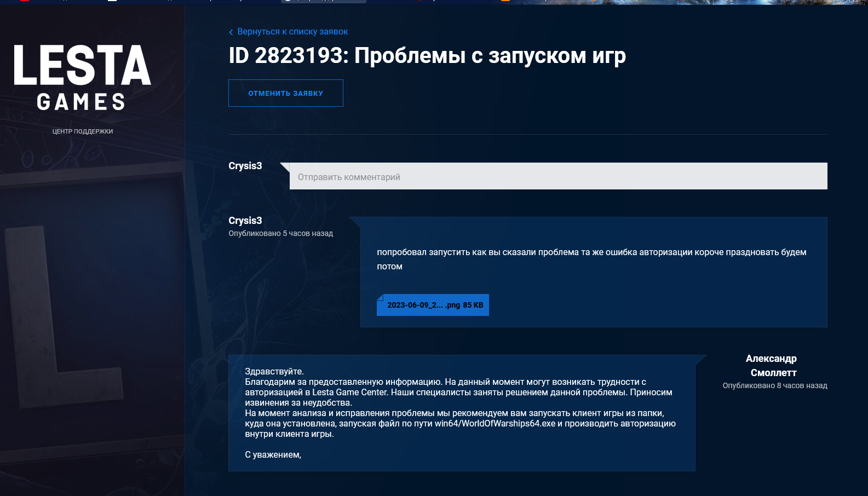868x496 pixels.
Task: Click the attachment size label '85 KB'
Action: click(x=473, y=305)
